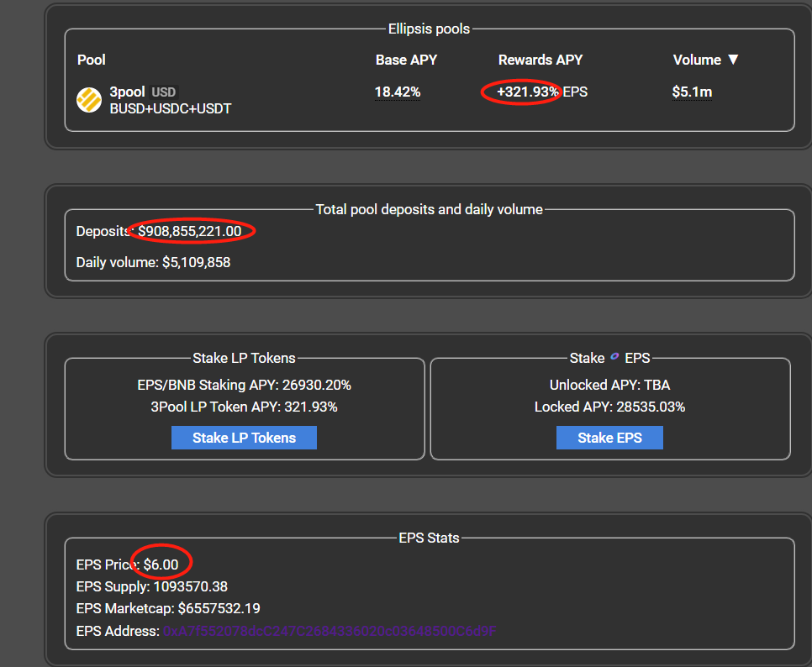
Task: Click the $5.1m volume value
Action: (692, 92)
